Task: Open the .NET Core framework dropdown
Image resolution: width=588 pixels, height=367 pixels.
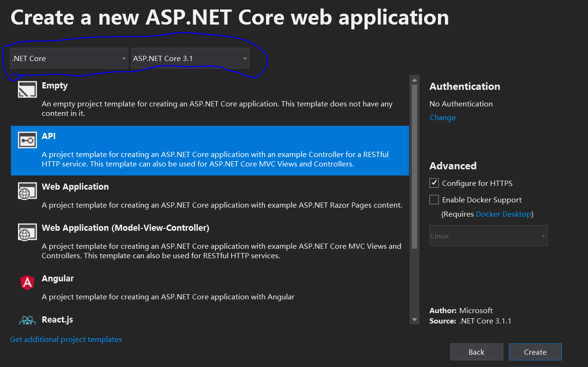Action: point(69,59)
